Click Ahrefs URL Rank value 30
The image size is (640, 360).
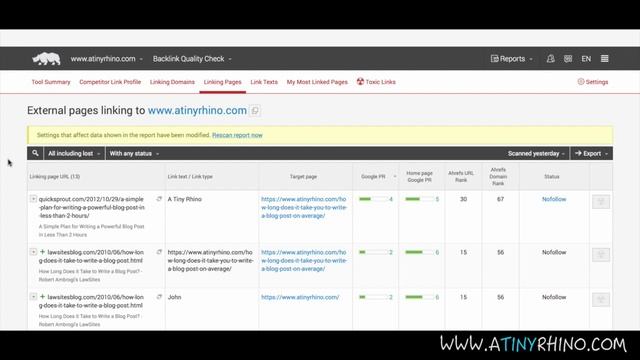[463, 199]
